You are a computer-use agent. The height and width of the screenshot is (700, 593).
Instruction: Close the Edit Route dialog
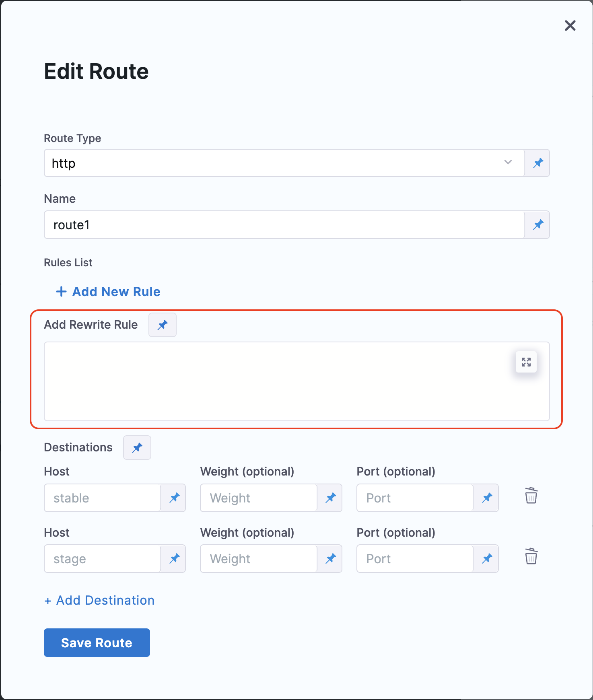pyautogui.click(x=570, y=26)
